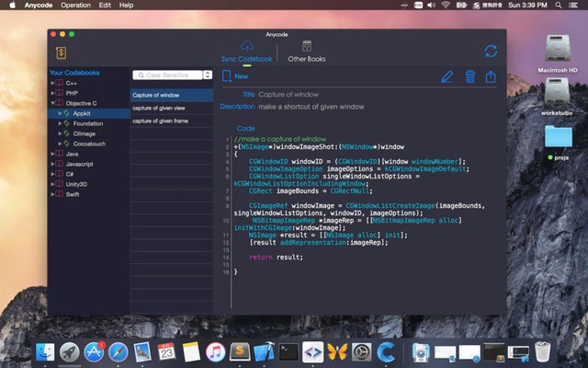Select the Cocoatouch tree item
Image resolution: width=588 pixels, height=368 pixels.
point(91,144)
